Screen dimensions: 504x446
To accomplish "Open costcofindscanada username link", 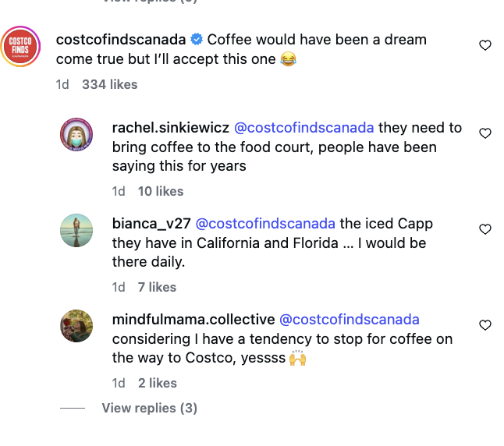I will click(x=121, y=39).
